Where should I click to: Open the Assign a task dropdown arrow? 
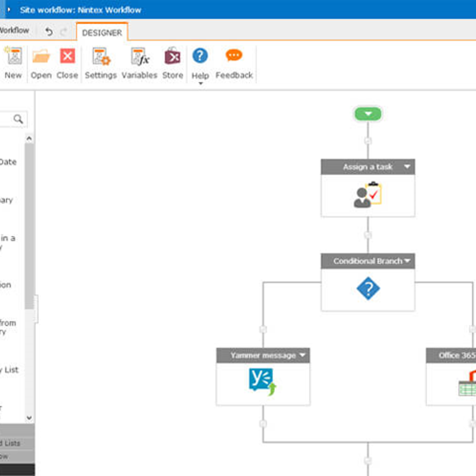[407, 167]
